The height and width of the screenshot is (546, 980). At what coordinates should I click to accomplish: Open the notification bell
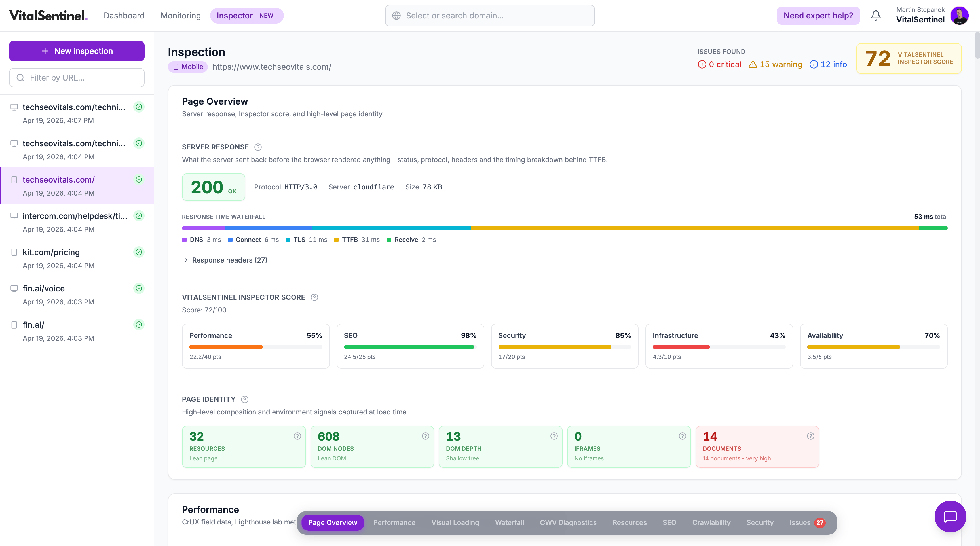pos(876,15)
